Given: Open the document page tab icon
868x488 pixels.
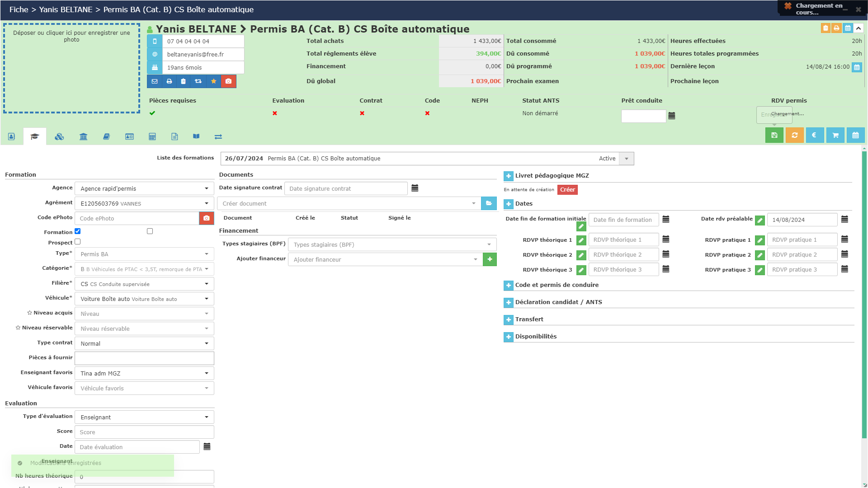Looking at the screenshot, I should pos(175,136).
